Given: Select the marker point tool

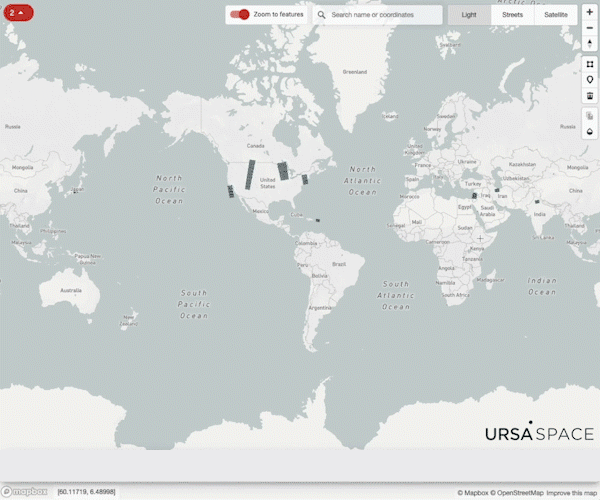Looking at the screenshot, I should [590, 80].
